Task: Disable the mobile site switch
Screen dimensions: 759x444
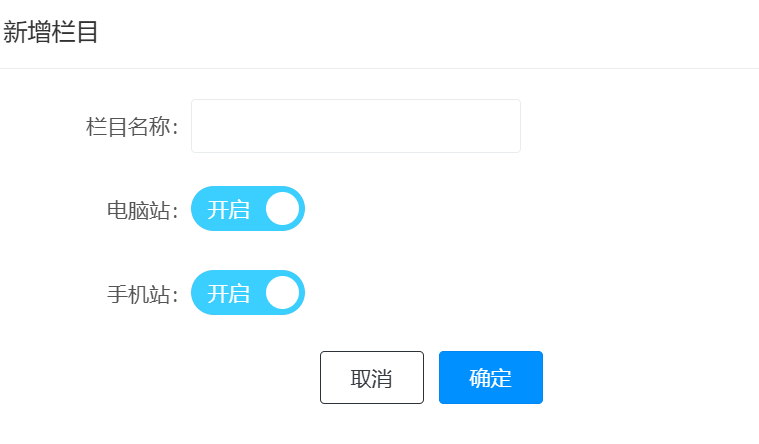Action: pos(247,293)
